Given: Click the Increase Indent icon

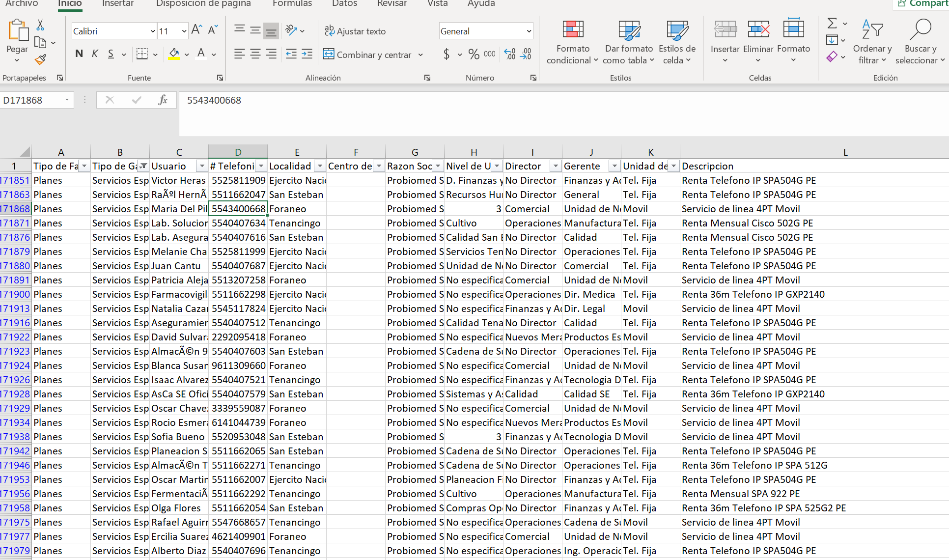Looking at the screenshot, I should [307, 54].
